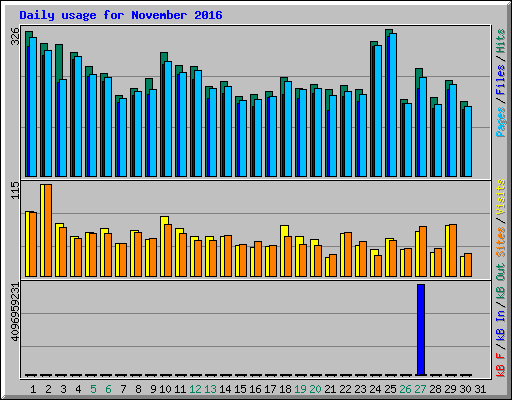
Task: Click the cyan pages bar for day 30
Action: point(468,142)
